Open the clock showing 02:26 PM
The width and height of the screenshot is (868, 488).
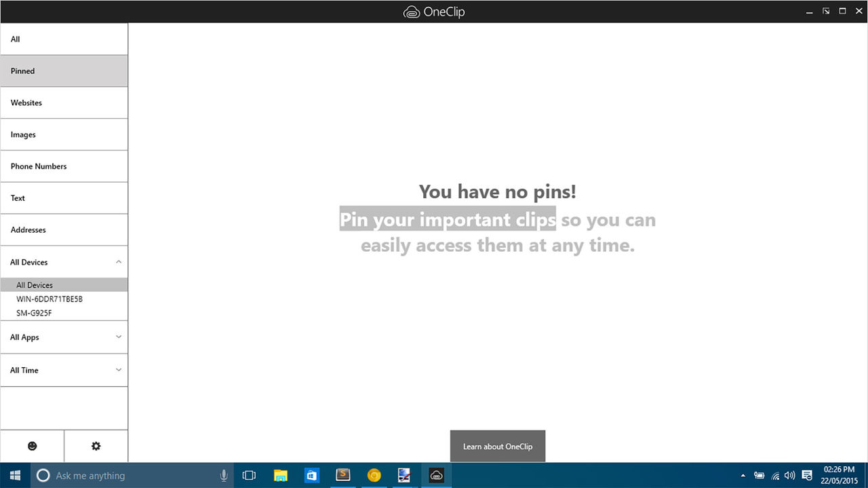pyautogui.click(x=839, y=476)
